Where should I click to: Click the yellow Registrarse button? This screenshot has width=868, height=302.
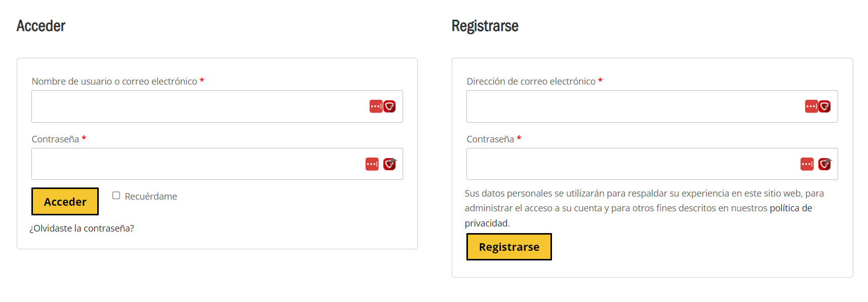pyautogui.click(x=509, y=247)
